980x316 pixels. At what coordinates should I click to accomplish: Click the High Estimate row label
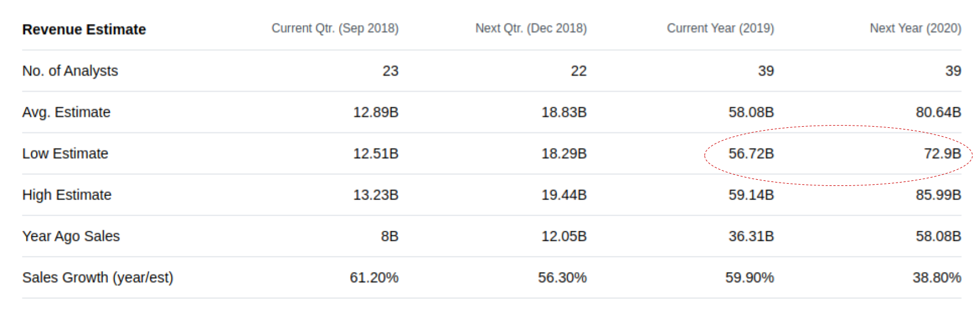coord(66,195)
